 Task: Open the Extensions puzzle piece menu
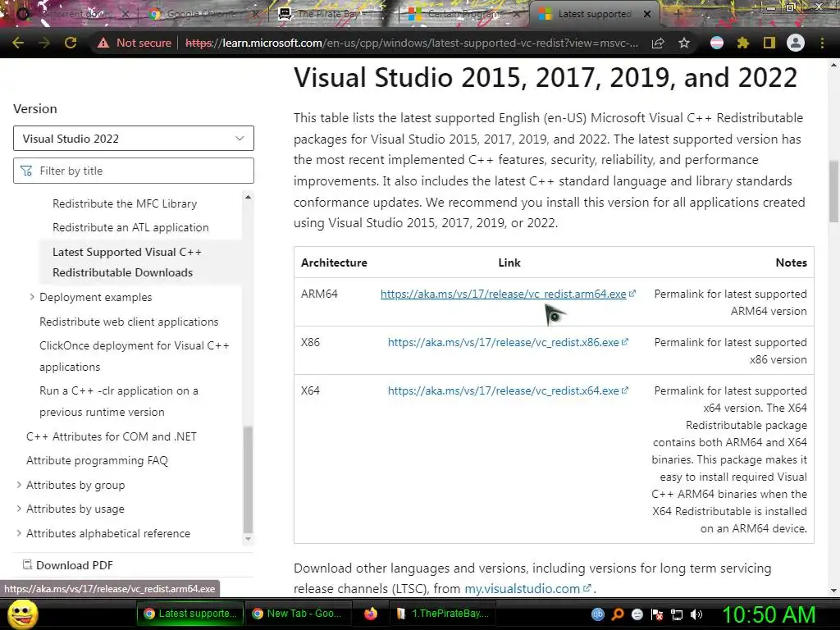point(742,43)
